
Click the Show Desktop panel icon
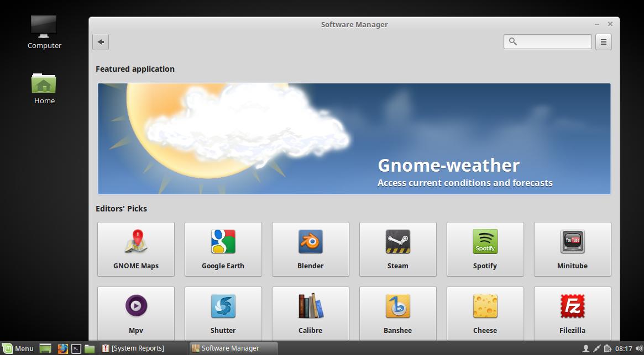[45, 348]
